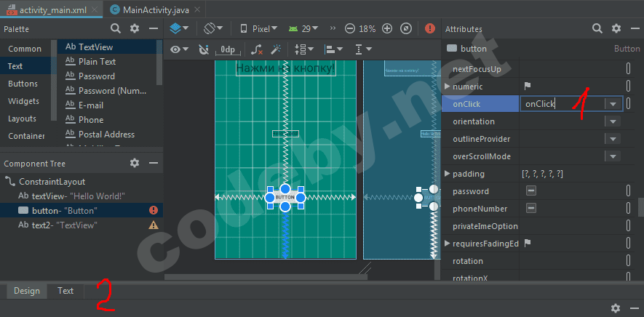Screen dimensions: 644x317
Task: Toggle the phoneNumber attribute checkbox
Action: pos(531,209)
